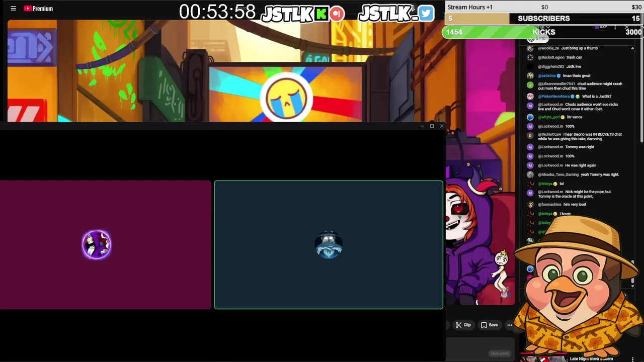Click the green Kick logo badge
This screenshot has width=644, height=362.
(321, 14)
